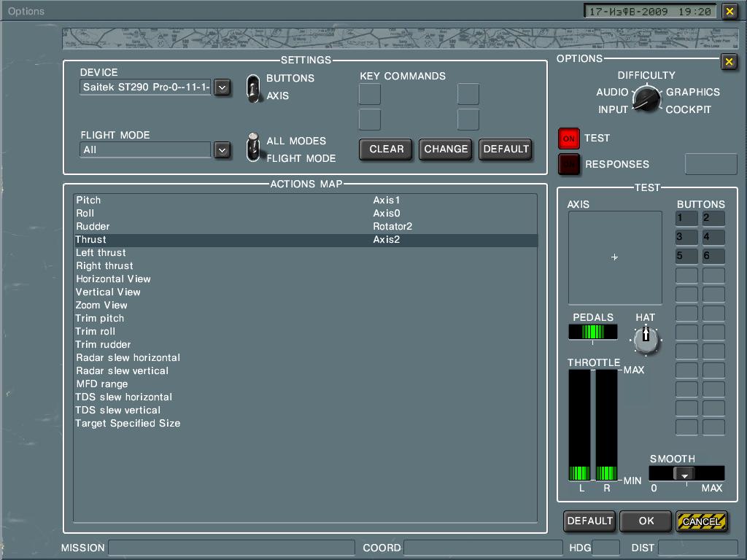Click the pedals position indicator

pos(592,332)
